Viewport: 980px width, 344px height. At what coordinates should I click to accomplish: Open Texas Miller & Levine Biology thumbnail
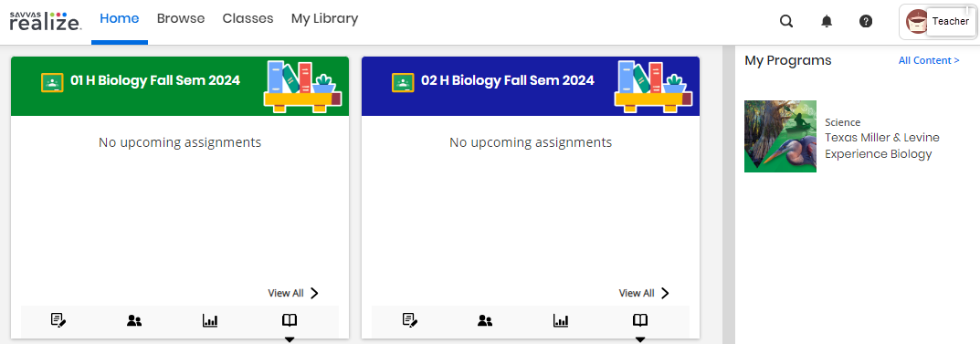[780, 136]
